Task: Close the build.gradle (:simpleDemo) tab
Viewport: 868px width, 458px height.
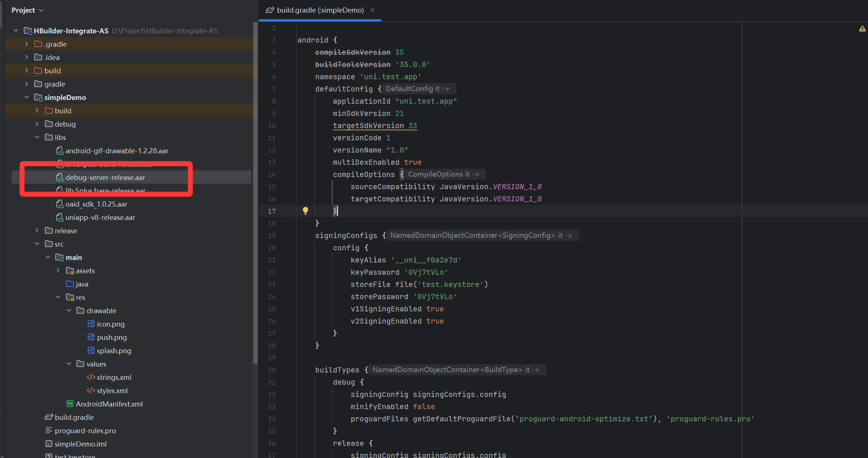Action: pos(373,10)
